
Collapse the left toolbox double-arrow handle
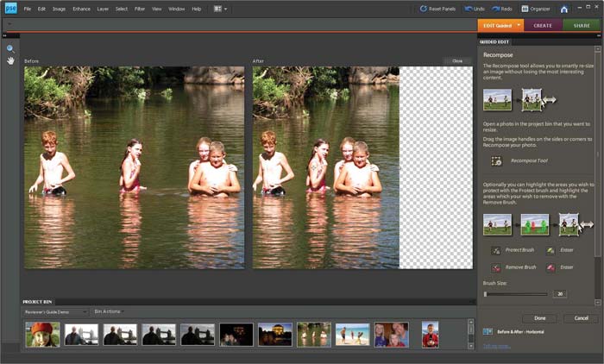pyautogui.click(x=4, y=36)
